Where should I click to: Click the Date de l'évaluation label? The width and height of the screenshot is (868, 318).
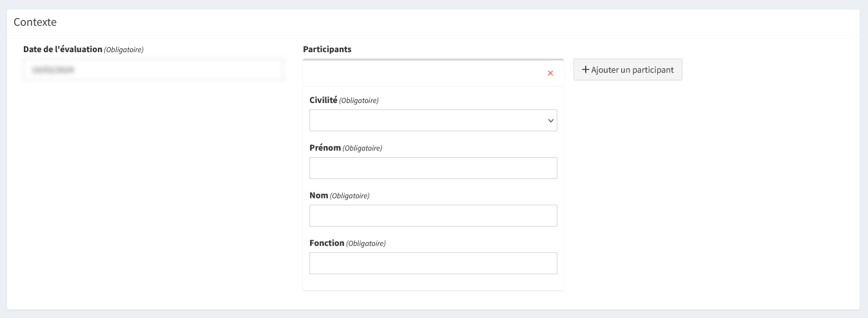pyautogui.click(x=63, y=49)
